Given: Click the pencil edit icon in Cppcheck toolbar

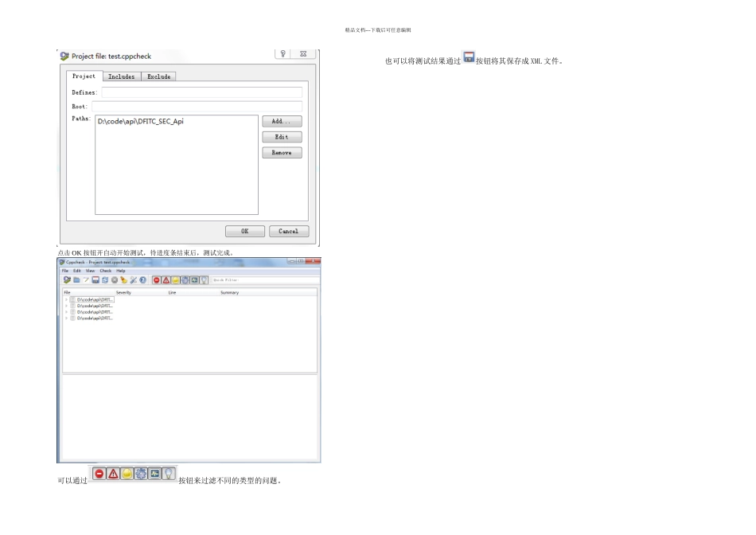Looking at the screenshot, I should (x=86, y=279).
